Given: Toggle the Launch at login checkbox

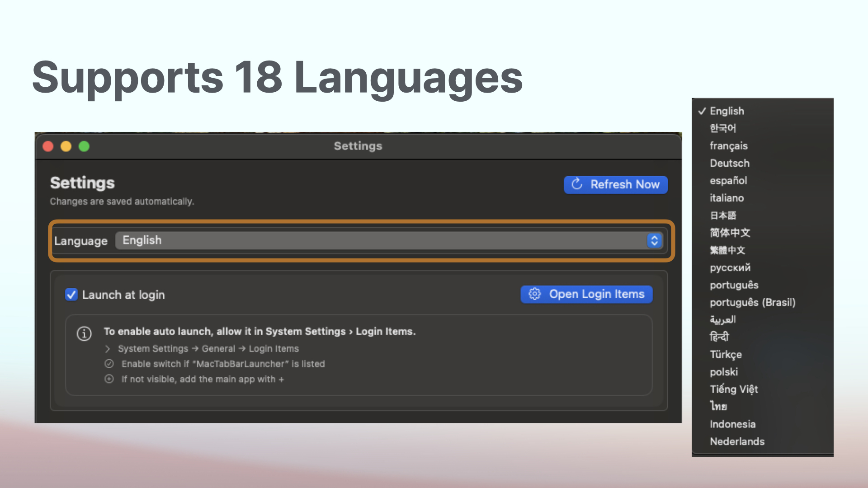Looking at the screenshot, I should click(71, 295).
